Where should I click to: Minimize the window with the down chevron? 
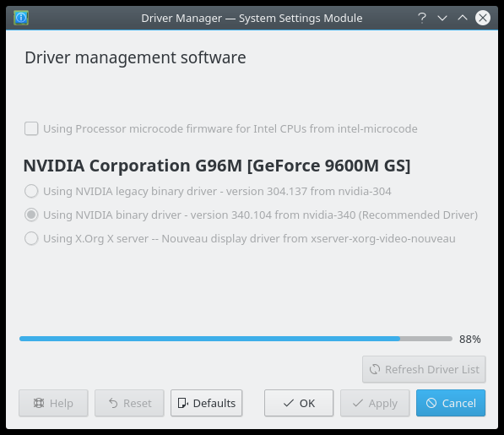pyautogui.click(x=442, y=18)
